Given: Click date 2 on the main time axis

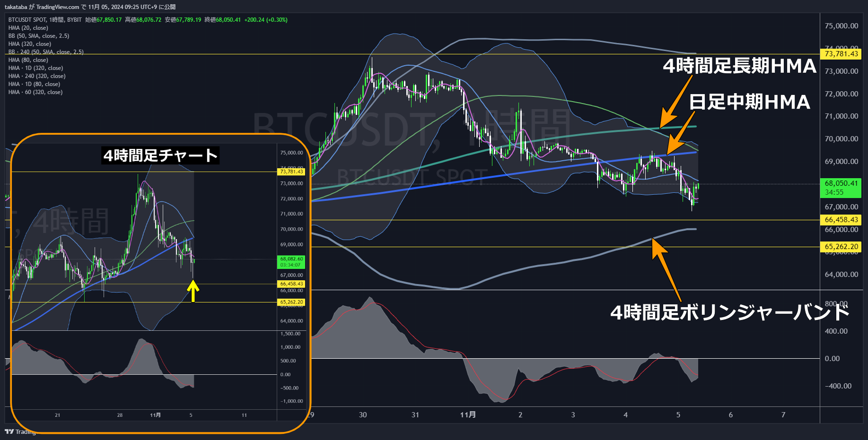Looking at the screenshot, I should 520,415.
